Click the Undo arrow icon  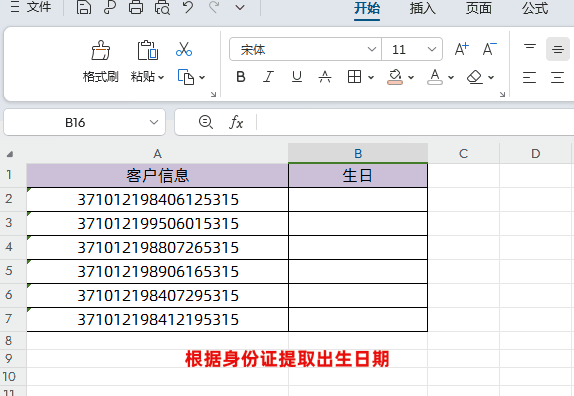(188, 7)
